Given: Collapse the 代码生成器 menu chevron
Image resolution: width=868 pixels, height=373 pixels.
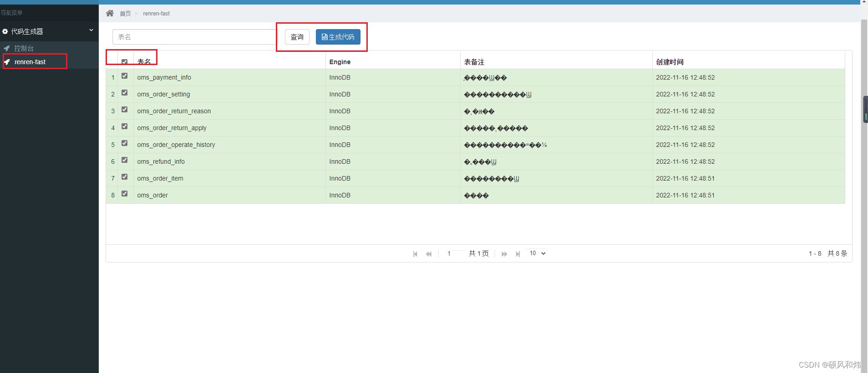Looking at the screenshot, I should (x=91, y=30).
